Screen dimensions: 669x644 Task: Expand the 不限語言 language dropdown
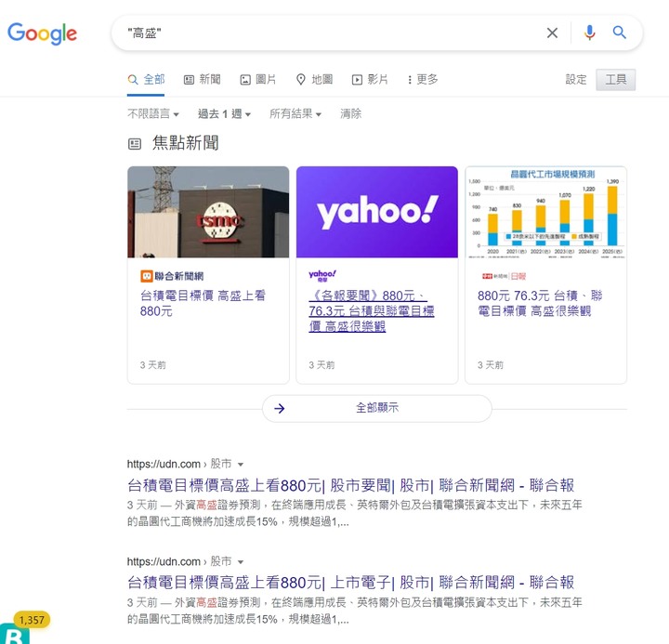[153, 114]
